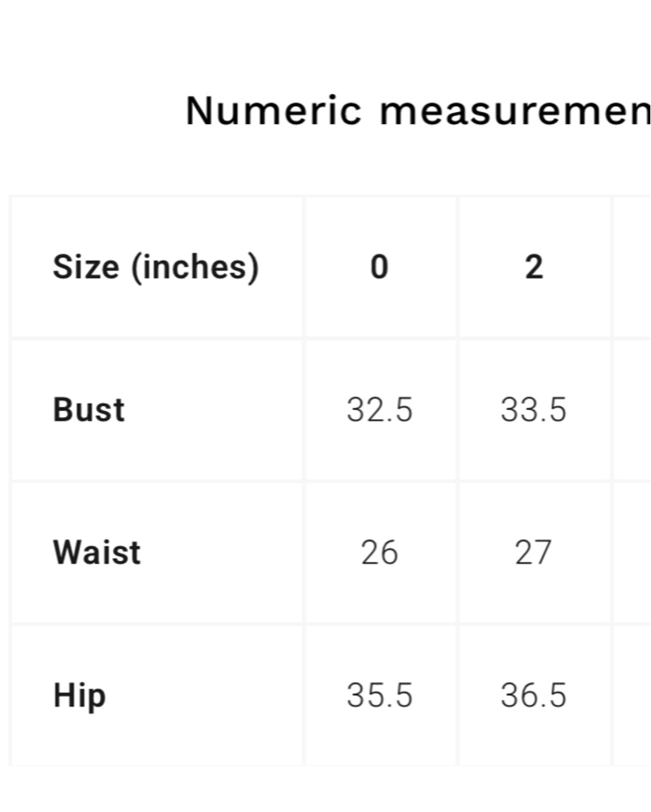
Task: Click the Waist value 26
Action: tap(380, 552)
